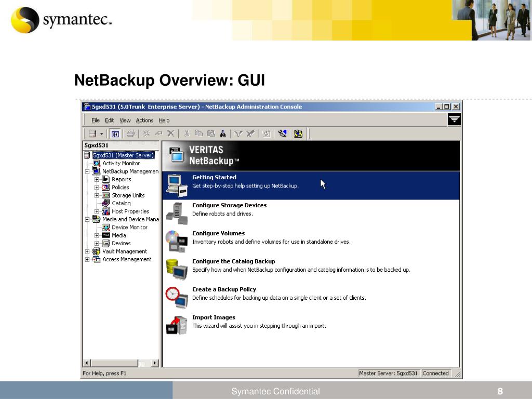Screen dimensions: 532x399
Task: Open the Actions menu
Action: [144, 121]
